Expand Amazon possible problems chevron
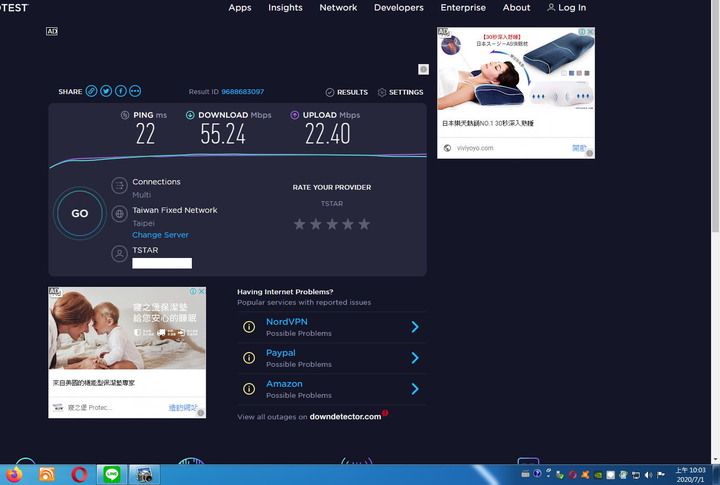Viewport: 720px width, 485px height. click(x=415, y=389)
